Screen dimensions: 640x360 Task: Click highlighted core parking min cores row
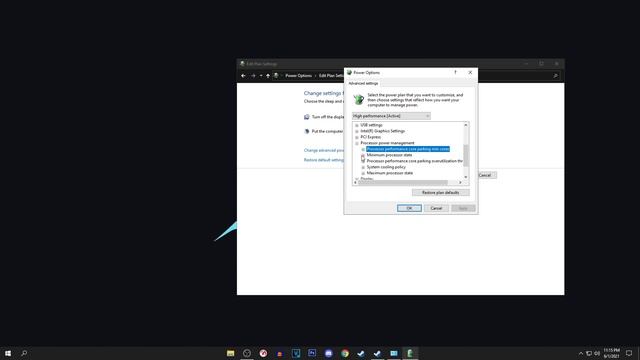click(x=408, y=149)
